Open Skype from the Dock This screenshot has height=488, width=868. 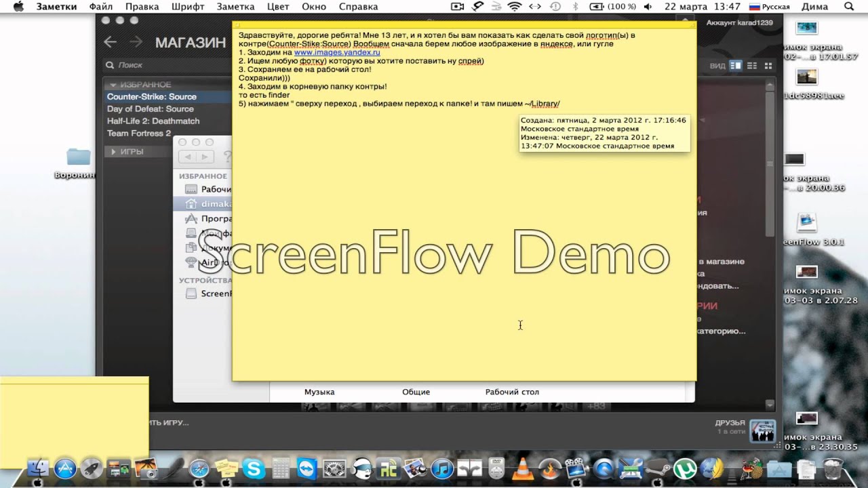tap(254, 469)
